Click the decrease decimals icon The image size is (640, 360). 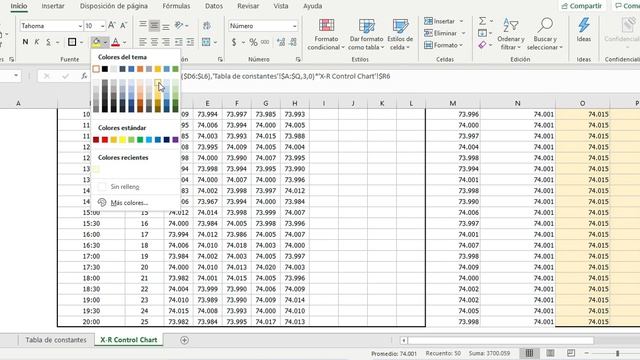293,42
